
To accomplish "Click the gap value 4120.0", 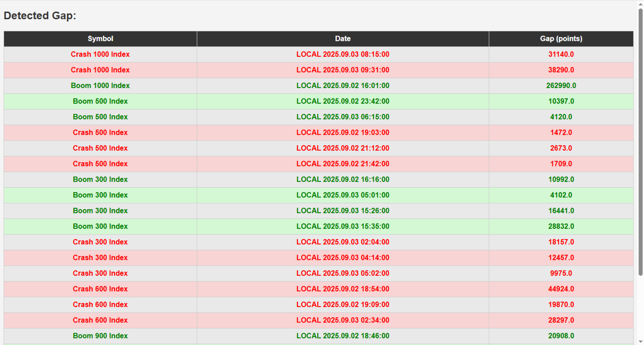I will (561, 117).
